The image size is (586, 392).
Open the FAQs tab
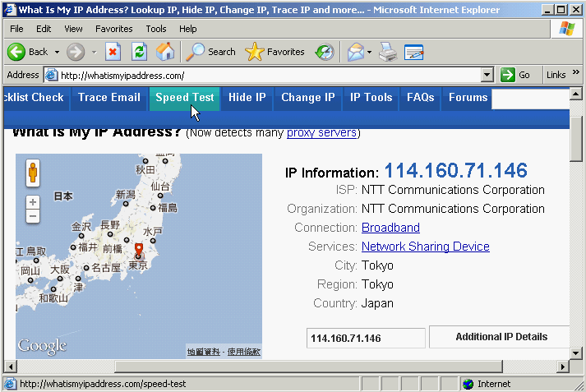coord(421,98)
